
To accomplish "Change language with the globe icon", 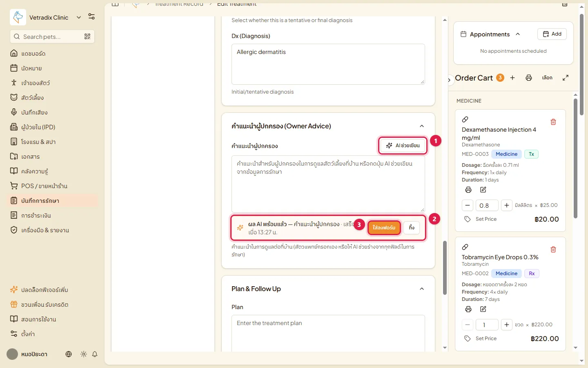I will pos(69,354).
